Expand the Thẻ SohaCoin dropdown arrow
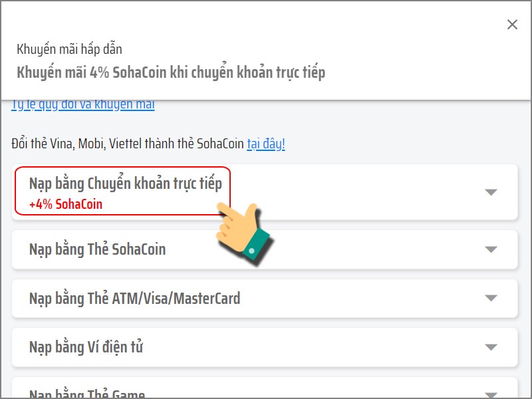 [x=491, y=249]
